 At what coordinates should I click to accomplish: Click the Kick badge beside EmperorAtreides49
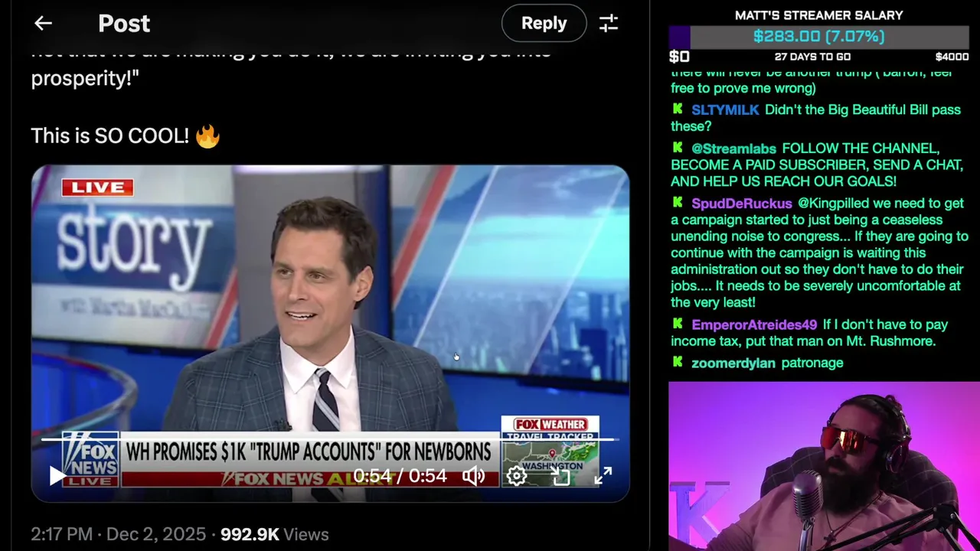pos(678,324)
